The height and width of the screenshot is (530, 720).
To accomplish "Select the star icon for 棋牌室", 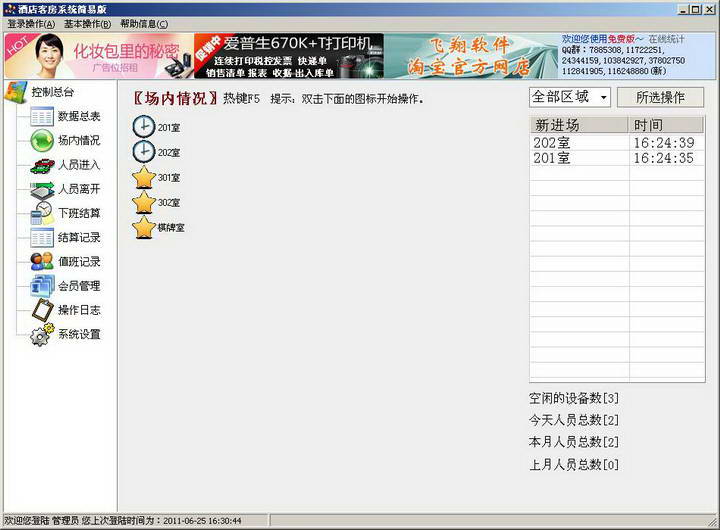I will click(144, 227).
